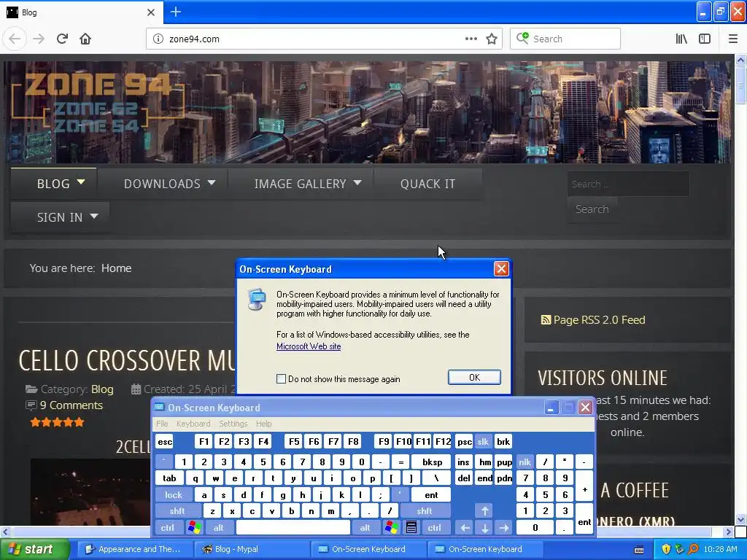Click the right Windows key on keyboard
747x560 pixels.
click(x=392, y=527)
